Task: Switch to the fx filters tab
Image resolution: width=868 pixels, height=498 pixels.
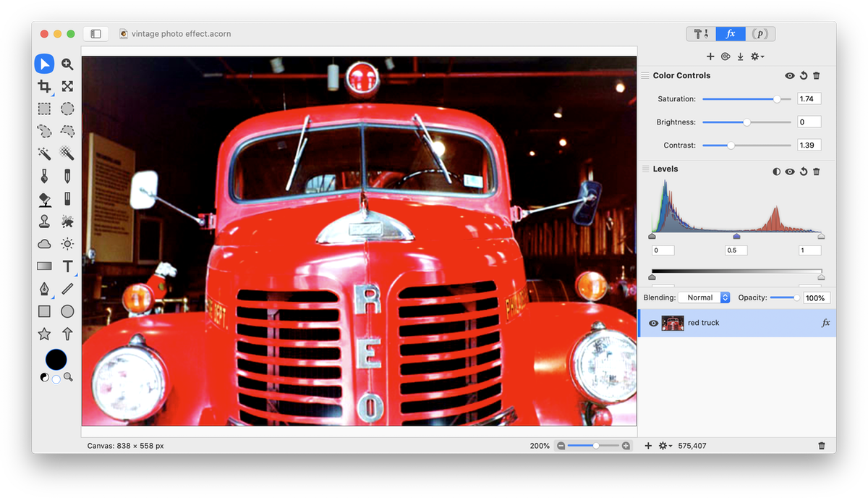Action: coord(731,34)
